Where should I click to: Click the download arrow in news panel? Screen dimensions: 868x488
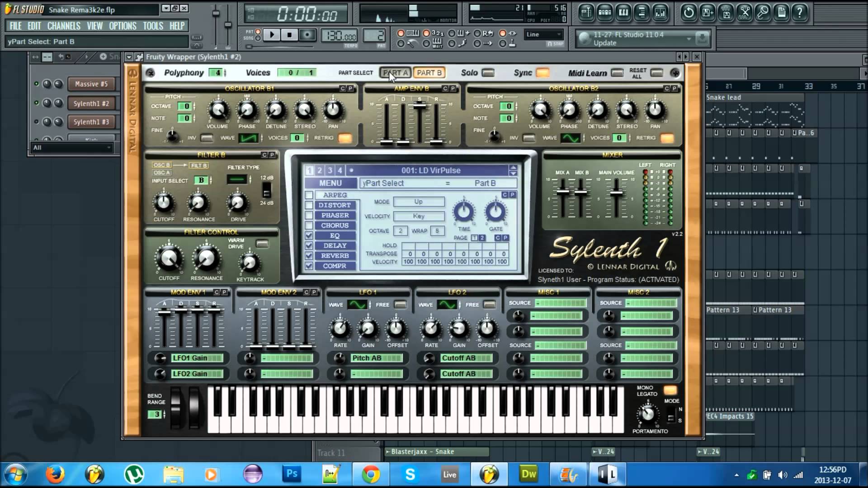point(702,38)
